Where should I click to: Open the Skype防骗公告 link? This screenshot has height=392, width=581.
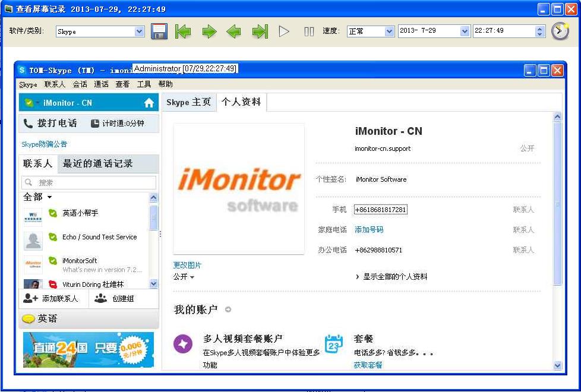[x=44, y=144]
